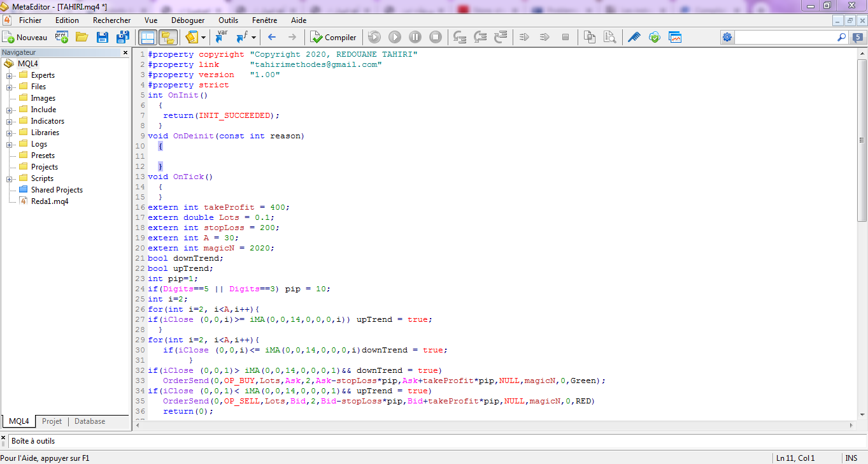The width and height of the screenshot is (868, 464).
Task: Open file using yellow folder icon
Action: point(82,37)
